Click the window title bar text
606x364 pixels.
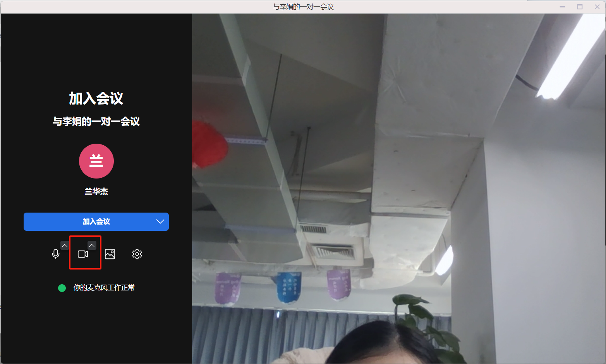click(x=303, y=7)
